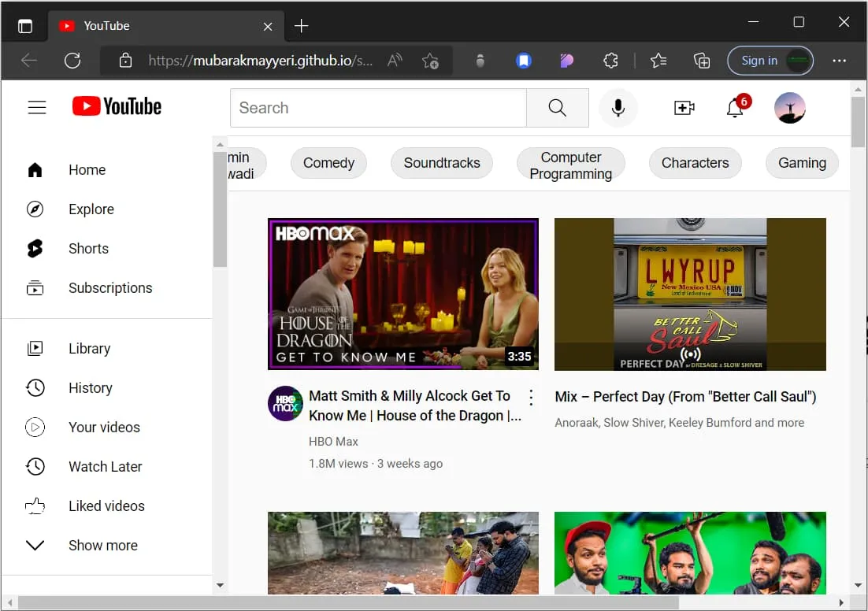Open the notifications bell

pyautogui.click(x=735, y=108)
